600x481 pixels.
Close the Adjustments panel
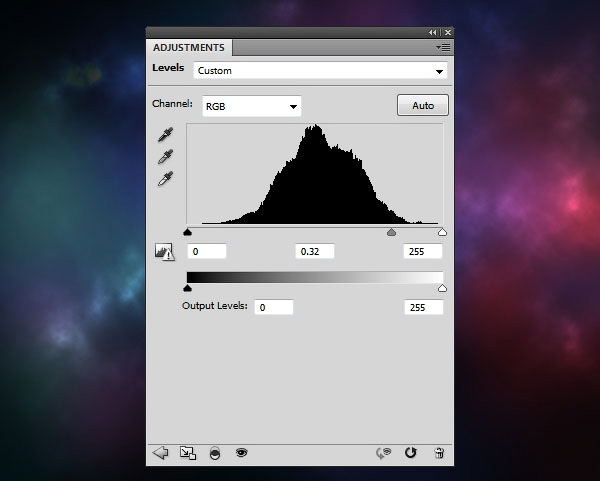click(x=448, y=33)
